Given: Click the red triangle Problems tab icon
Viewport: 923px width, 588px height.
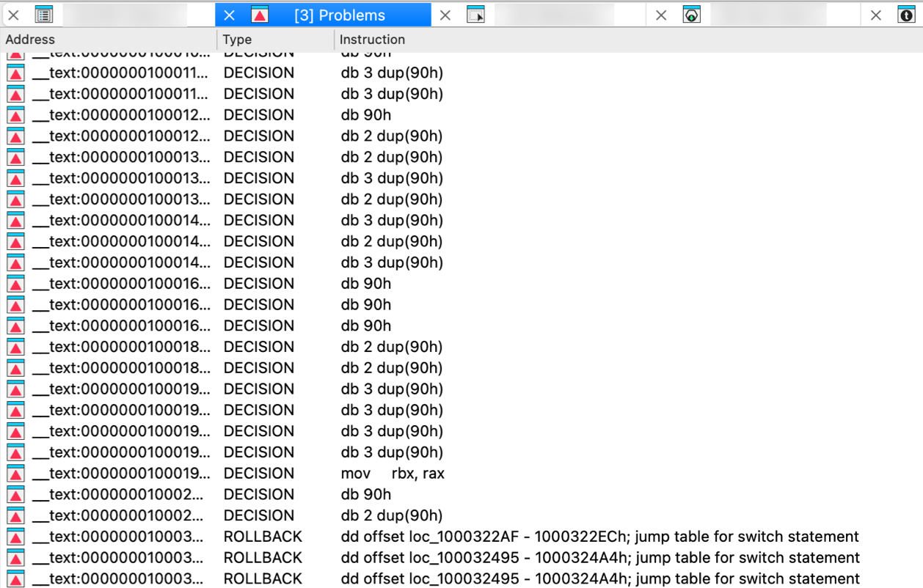Looking at the screenshot, I should [x=260, y=15].
